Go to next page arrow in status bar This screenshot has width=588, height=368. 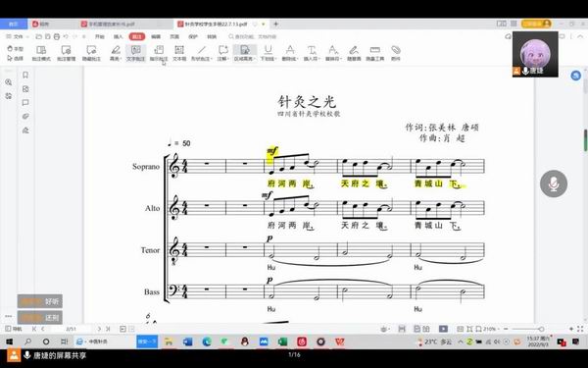click(99, 329)
